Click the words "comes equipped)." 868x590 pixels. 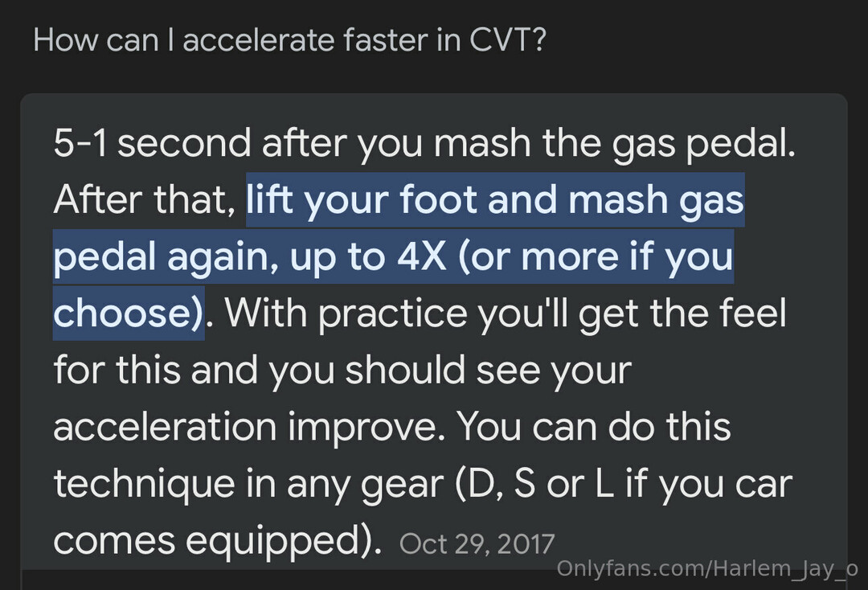(x=217, y=540)
